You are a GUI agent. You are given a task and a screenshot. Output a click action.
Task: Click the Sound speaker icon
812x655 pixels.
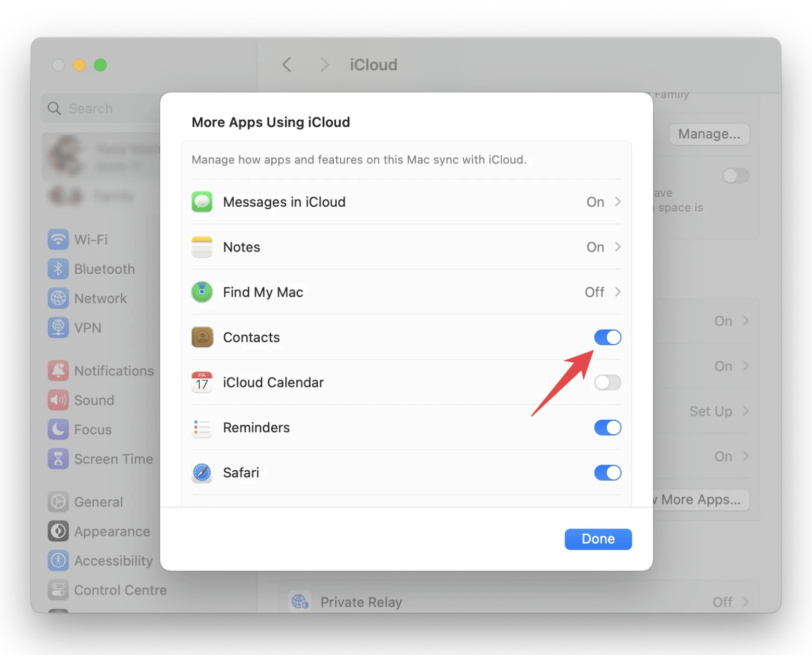click(58, 400)
